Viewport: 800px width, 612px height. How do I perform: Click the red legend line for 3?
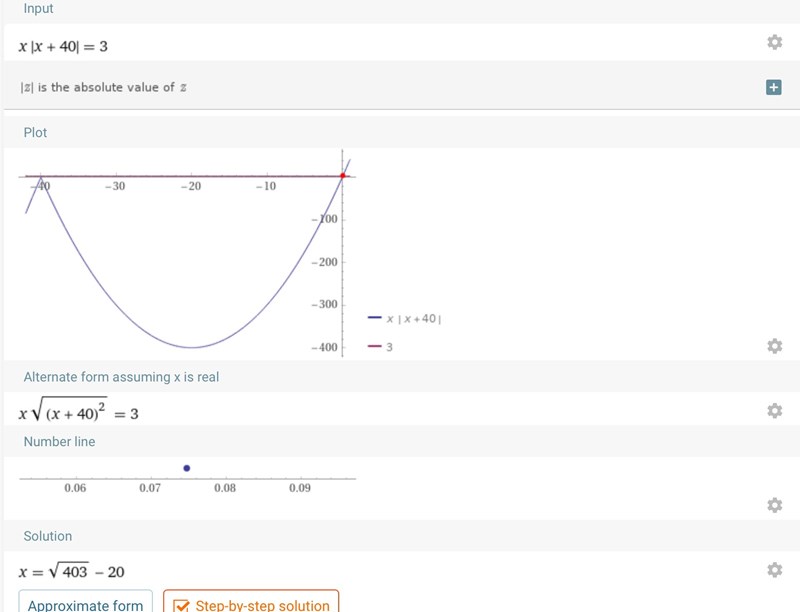pyautogui.click(x=375, y=347)
